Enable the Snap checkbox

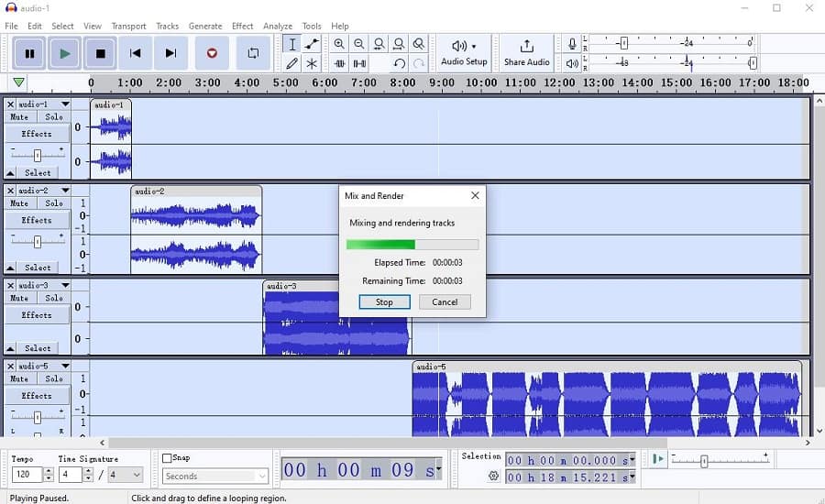[x=167, y=458]
